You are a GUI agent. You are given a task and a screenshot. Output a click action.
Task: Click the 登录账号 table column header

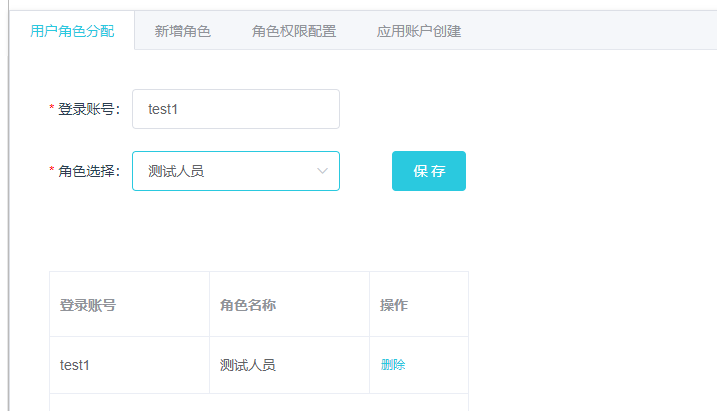(88, 305)
